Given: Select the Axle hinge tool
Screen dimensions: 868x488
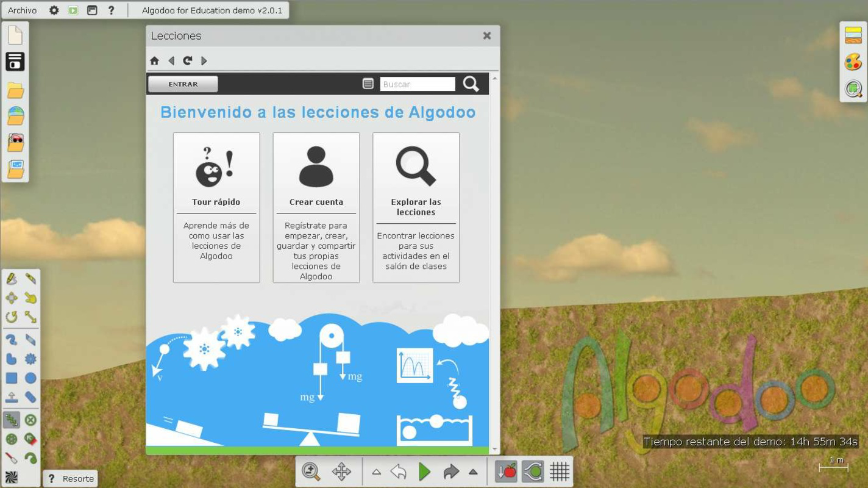Looking at the screenshot, I should 12,439.
